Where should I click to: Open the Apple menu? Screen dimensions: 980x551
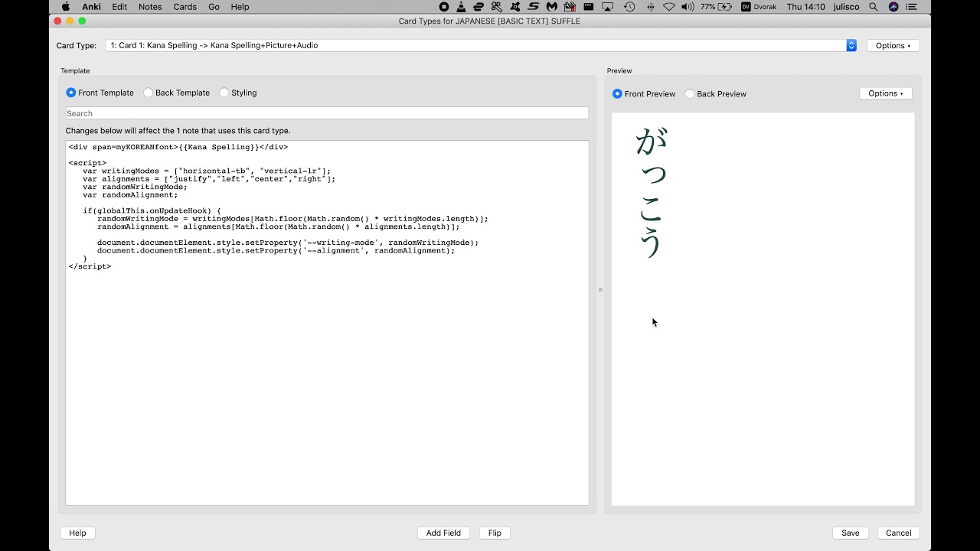pyautogui.click(x=66, y=7)
